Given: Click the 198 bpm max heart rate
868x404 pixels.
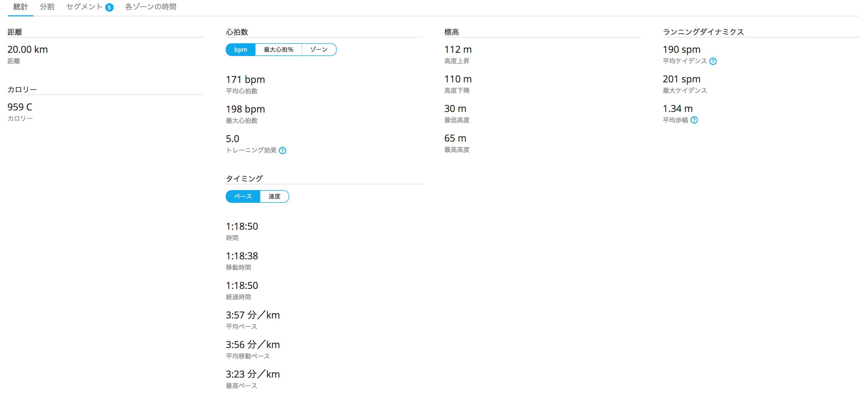Looking at the screenshot, I should click(x=245, y=109).
